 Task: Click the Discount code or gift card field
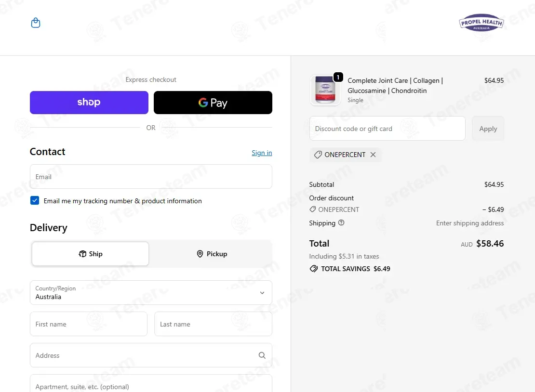[387, 129]
